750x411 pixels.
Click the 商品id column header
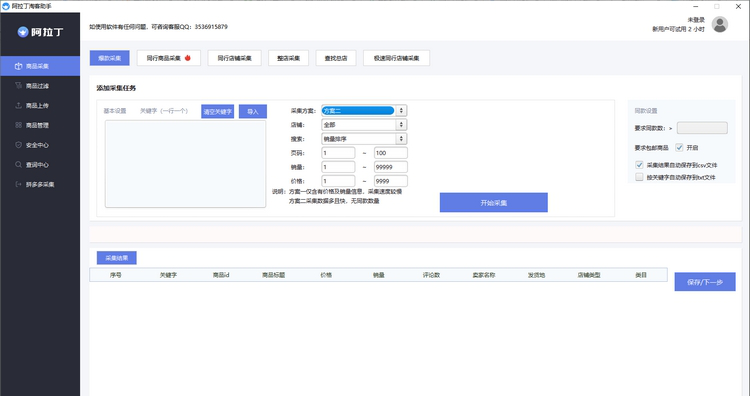click(221, 275)
